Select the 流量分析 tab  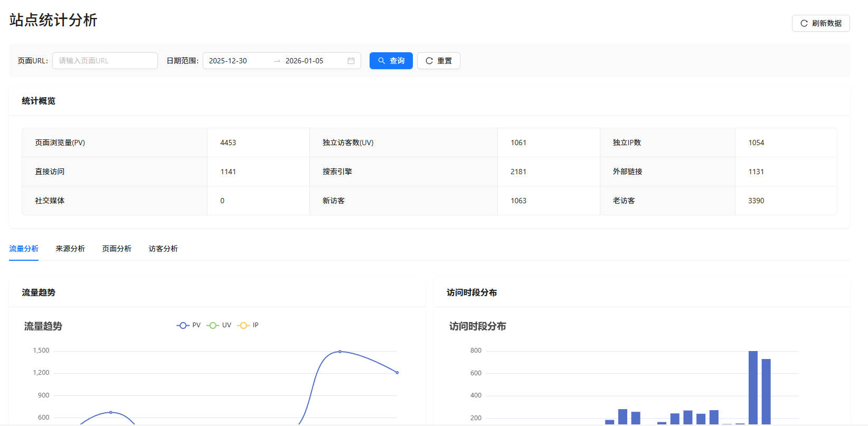[24, 249]
